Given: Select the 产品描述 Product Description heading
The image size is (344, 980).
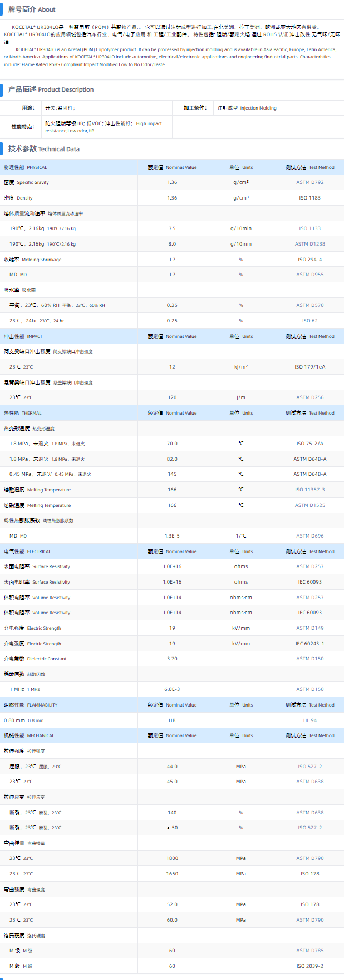Looking at the screenshot, I should point(51,89).
